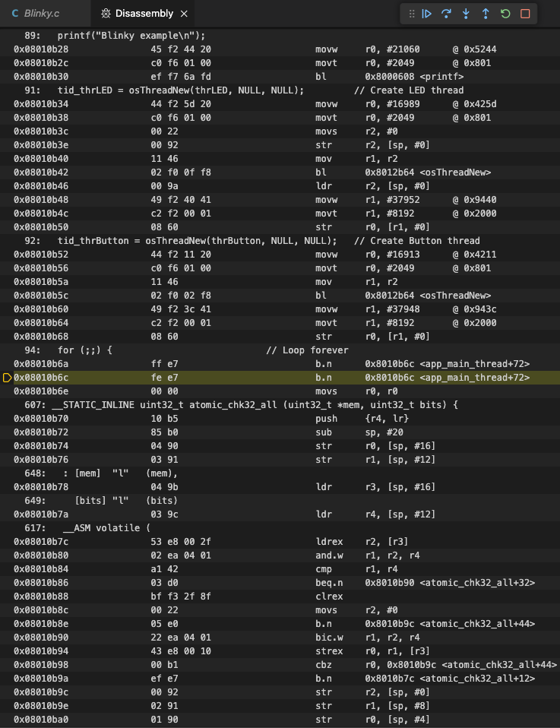The height and width of the screenshot is (728, 560).
Task: Click b.n instruction at 0x08010b9a
Action: point(280,679)
